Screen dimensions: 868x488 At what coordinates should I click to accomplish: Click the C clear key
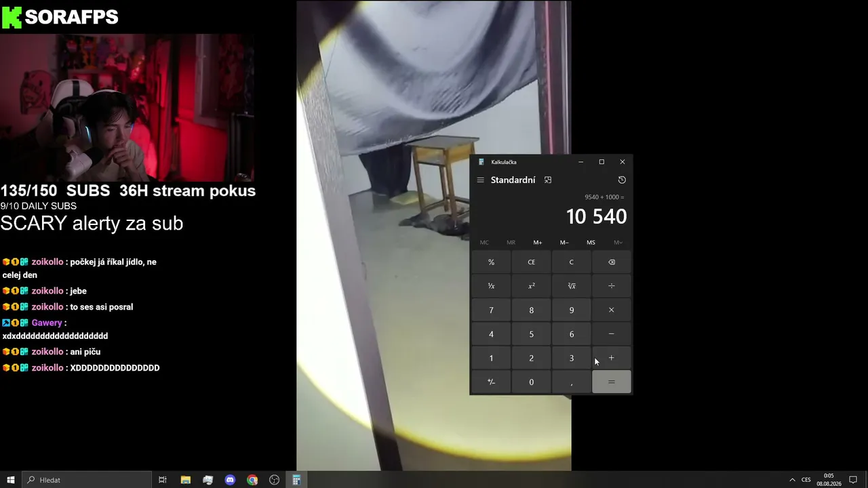[x=571, y=262]
